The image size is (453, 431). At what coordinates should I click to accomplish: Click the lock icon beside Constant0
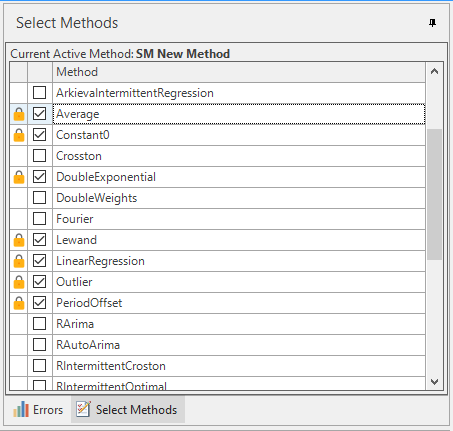(x=19, y=135)
